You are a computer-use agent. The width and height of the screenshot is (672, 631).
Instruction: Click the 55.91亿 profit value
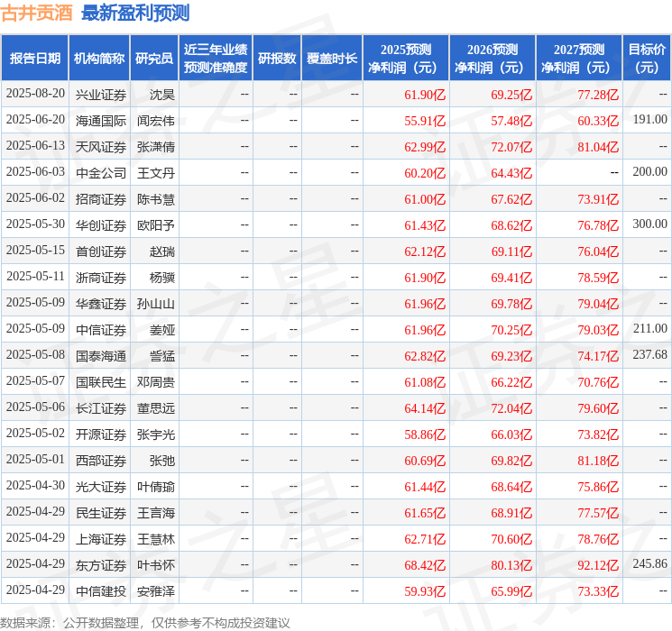pos(425,121)
